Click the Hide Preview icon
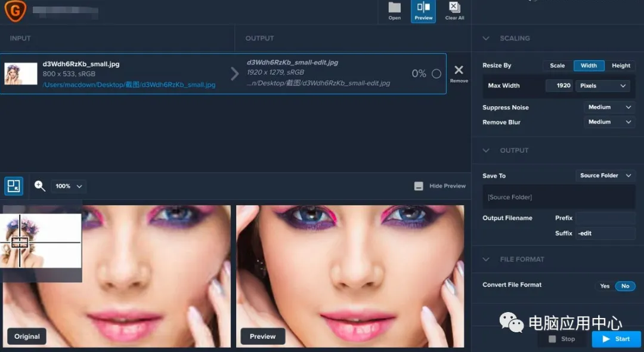The width and height of the screenshot is (644, 352). [419, 186]
